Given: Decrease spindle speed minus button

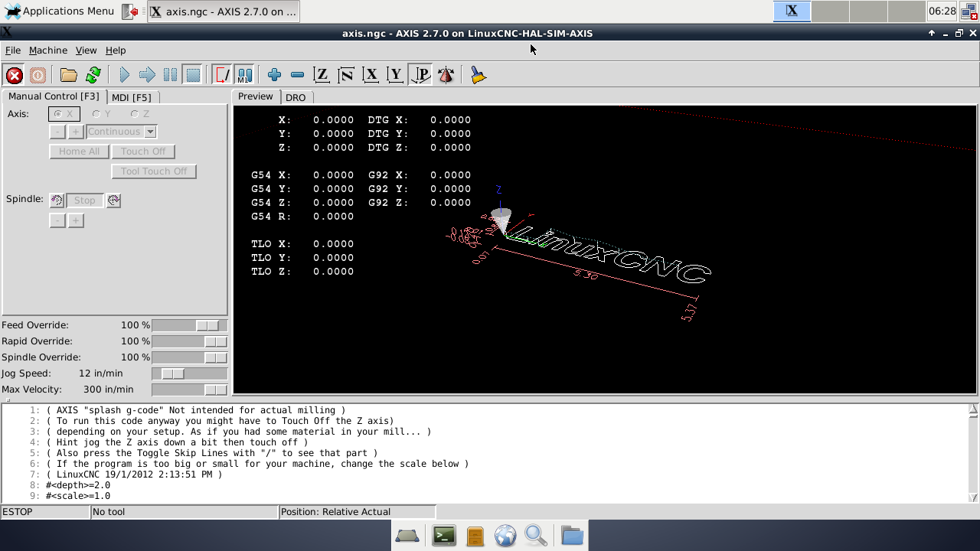Looking at the screenshot, I should point(57,220).
